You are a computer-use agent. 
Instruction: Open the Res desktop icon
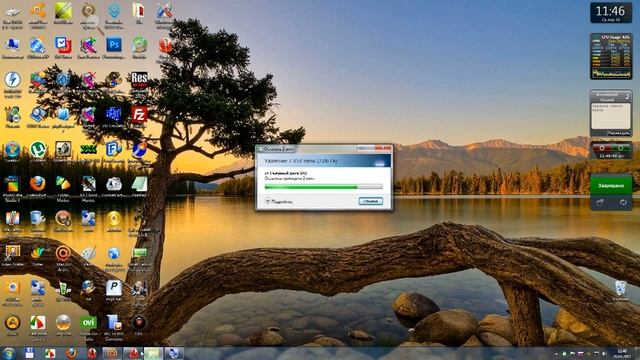coord(139,79)
